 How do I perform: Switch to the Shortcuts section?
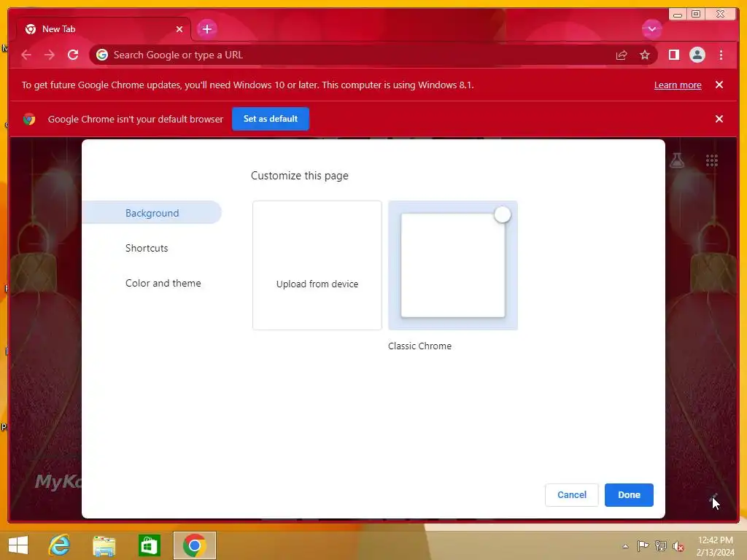tap(147, 248)
